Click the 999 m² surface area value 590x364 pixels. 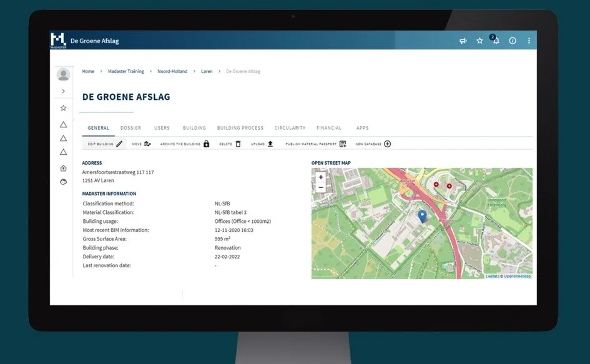point(222,239)
